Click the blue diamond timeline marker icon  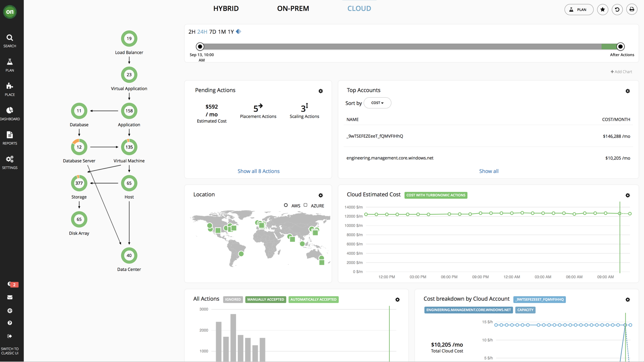[239, 32]
